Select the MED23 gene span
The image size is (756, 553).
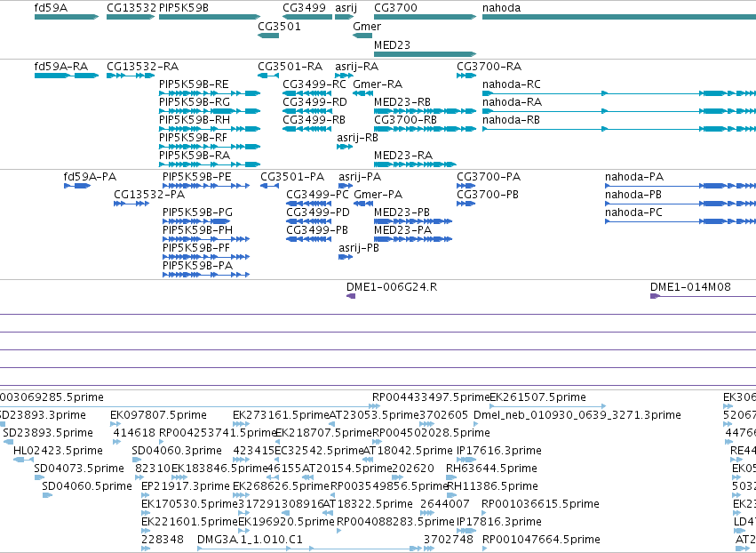pyautogui.click(x=426, y=54)
